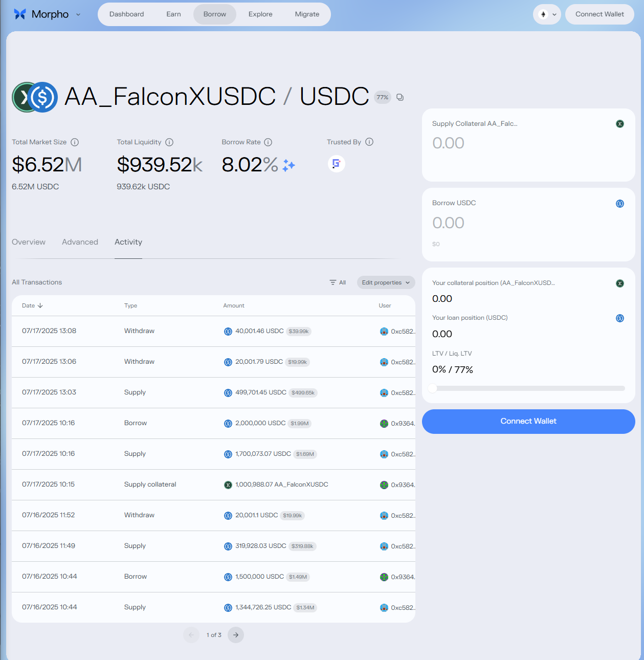This screenshot has width=644, height=660.
Task: Click USDC icon beside 20,001.79 USDC
Action: click(228, 362)
